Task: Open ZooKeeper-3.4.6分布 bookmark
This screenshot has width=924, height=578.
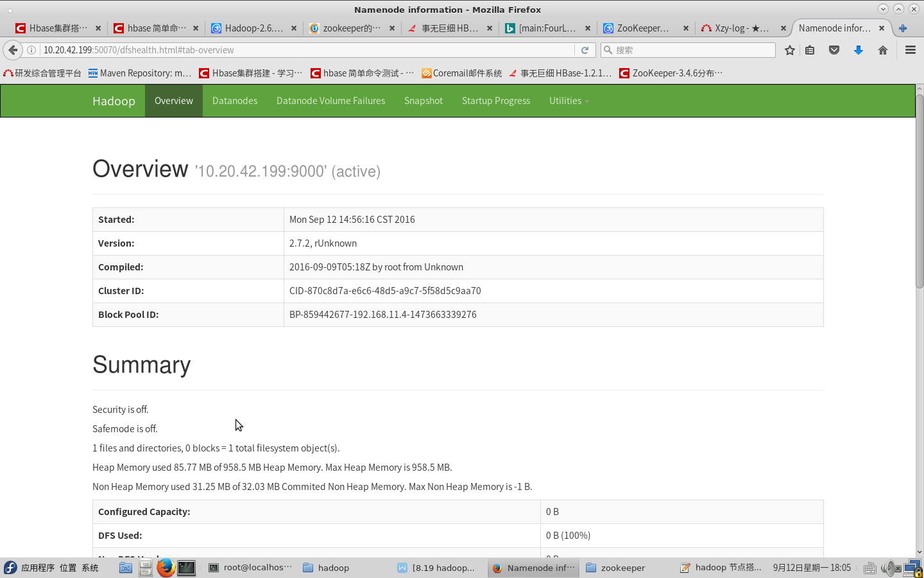Action: 671,73
